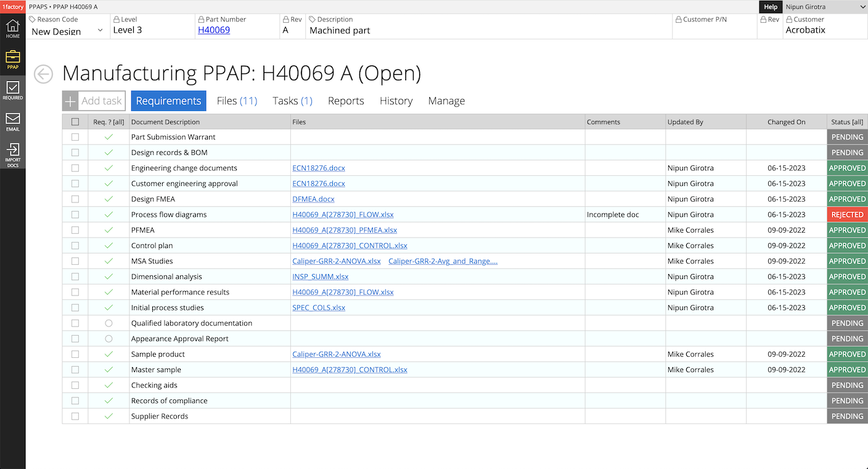
Task: Click required checkmark for Master sample row
Action: [x=109, y=370]
